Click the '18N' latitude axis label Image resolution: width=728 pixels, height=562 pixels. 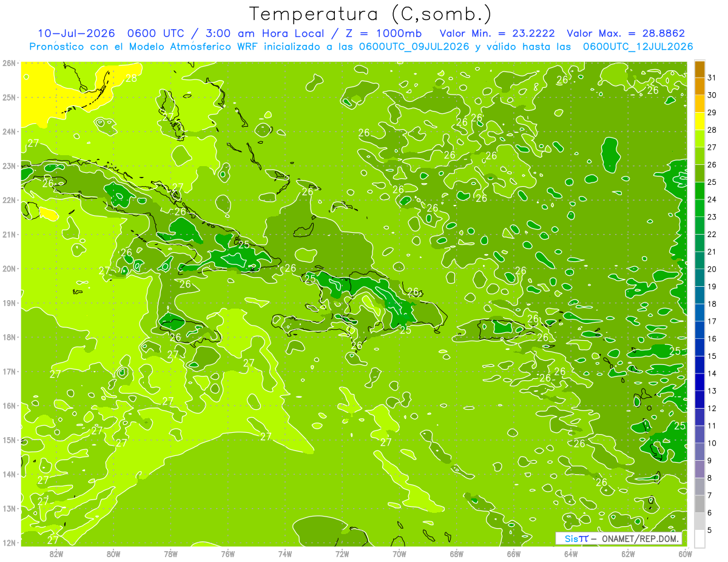pyautogui.click(x=10, y=337)
